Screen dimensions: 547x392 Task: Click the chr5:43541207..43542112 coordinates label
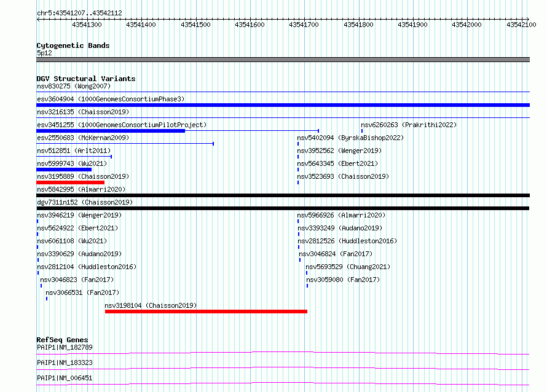click(79, 13)
